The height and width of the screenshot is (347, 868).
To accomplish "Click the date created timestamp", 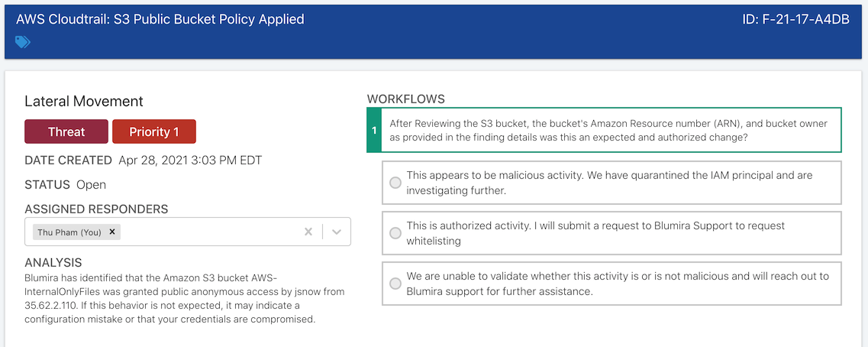I will click(190, 161).
